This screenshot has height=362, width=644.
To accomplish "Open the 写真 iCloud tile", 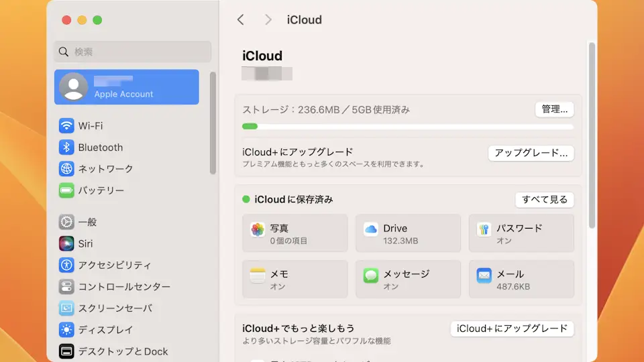I will [x=294, y=233].
